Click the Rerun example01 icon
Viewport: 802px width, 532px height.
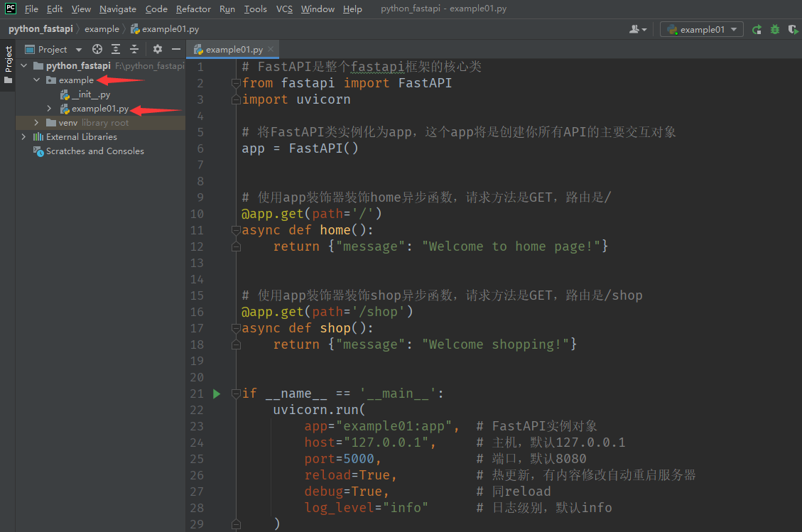[757, 30]
